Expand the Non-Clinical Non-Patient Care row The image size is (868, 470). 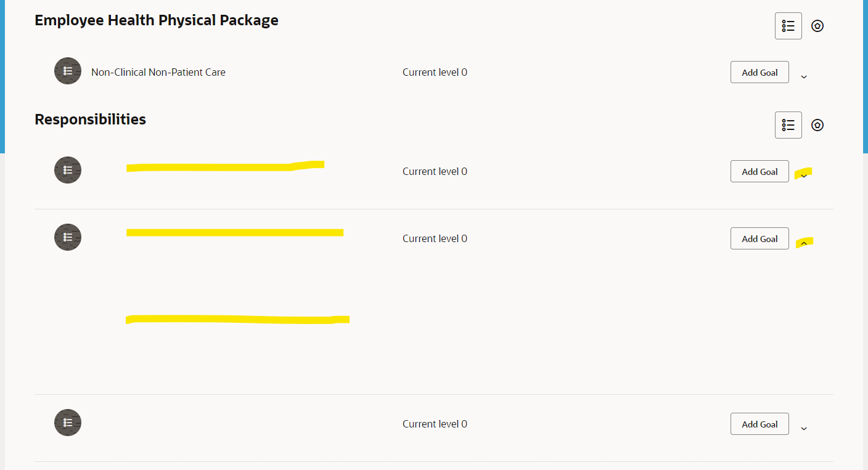pos(803,76)
